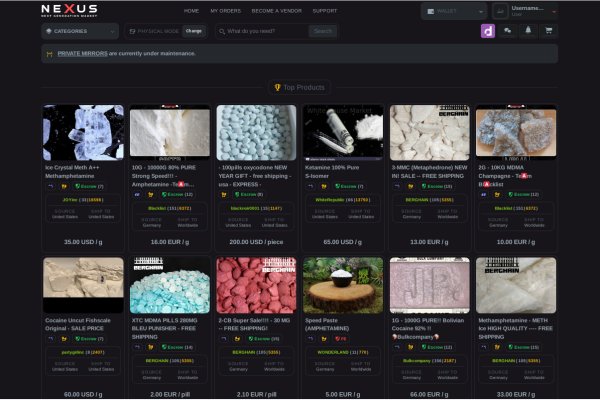Open vendor Bulkcompany profile link
The image size is (600, 400).
[x=417, y=361]
